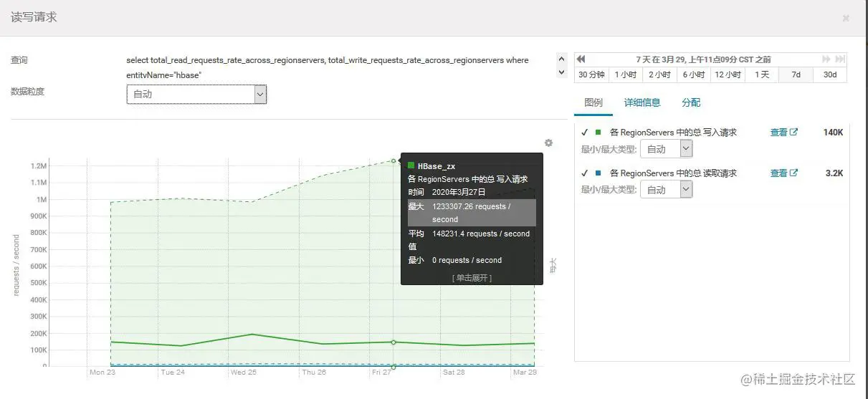
Task: Click Sat 28 axis label
Action: point(454,372)
